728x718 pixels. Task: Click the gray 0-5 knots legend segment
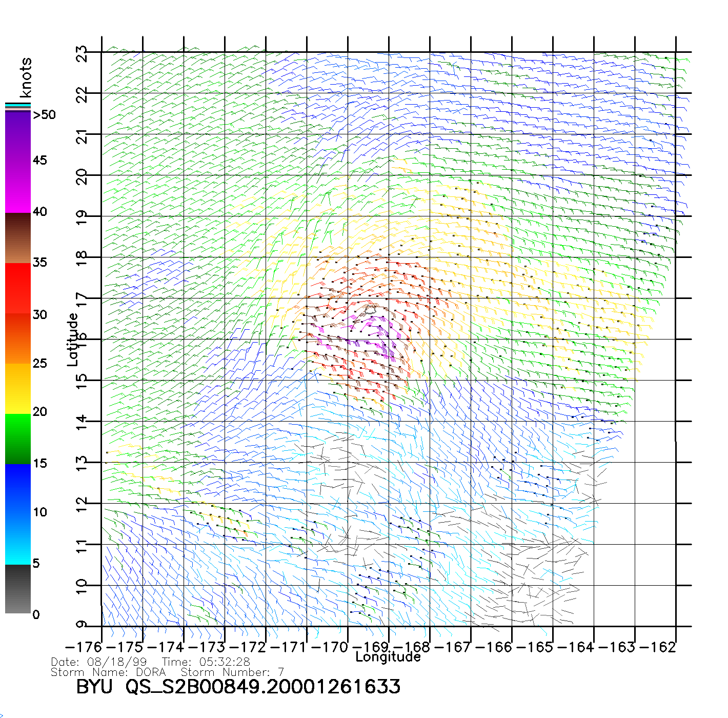coord(18,589)
